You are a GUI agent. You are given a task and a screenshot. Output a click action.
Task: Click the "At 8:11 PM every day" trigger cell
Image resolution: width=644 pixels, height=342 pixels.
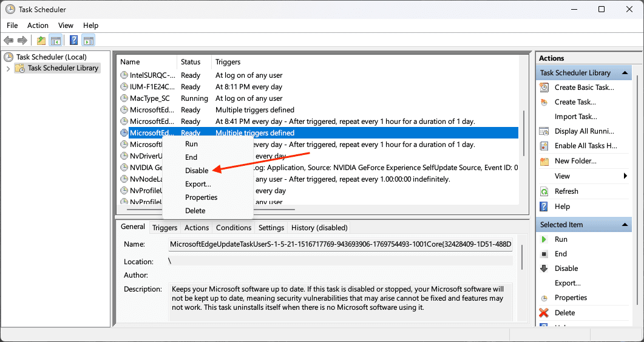tap(249, 87)
